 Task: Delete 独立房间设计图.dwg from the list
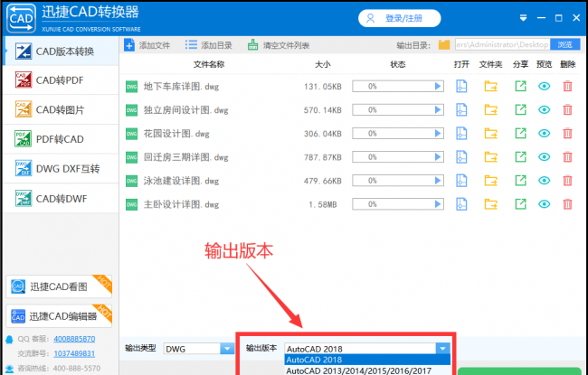[567, 110]
